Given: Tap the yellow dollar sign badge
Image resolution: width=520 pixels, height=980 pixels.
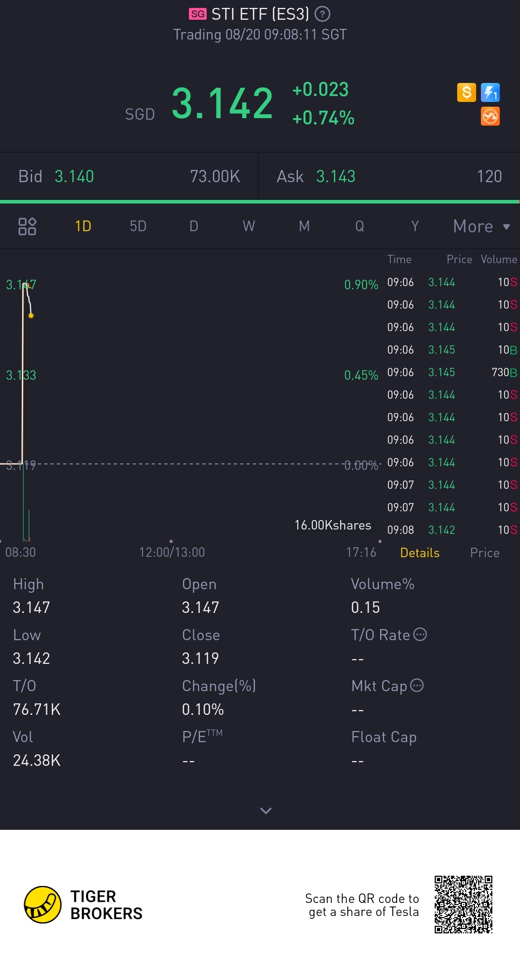Looking at the screenshot, I should (x=466, y=92).
